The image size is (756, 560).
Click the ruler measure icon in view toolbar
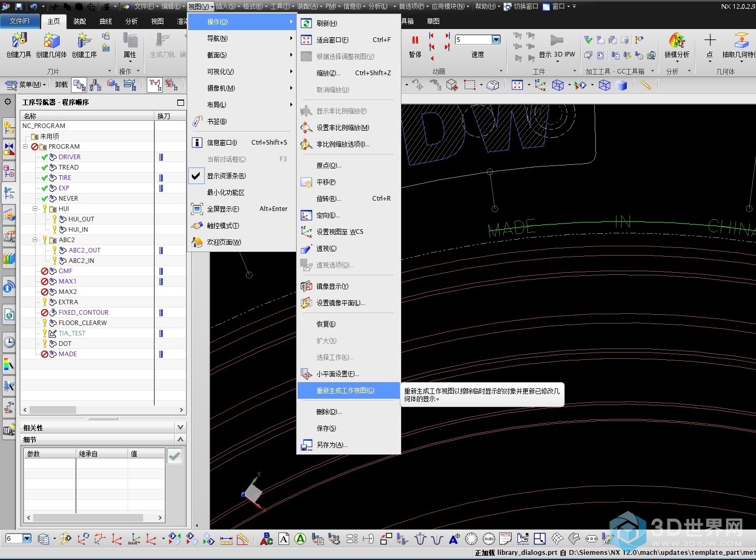646,85
